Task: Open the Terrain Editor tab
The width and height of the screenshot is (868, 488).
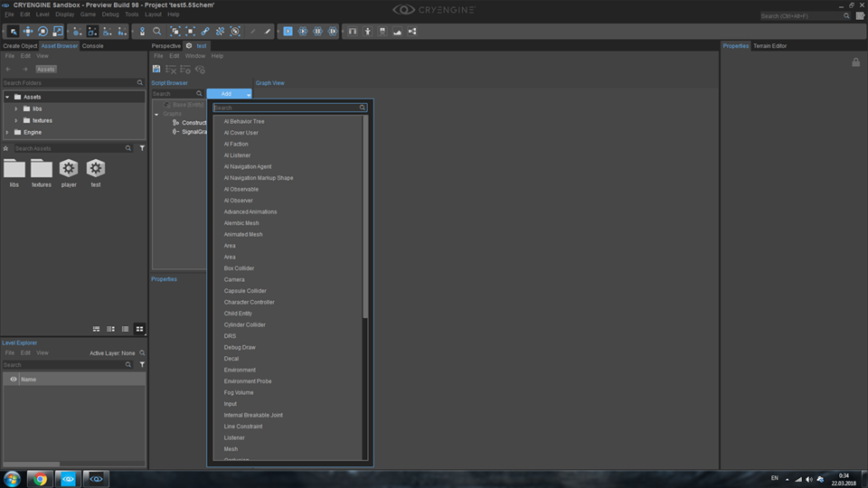Action: [769, 46]
